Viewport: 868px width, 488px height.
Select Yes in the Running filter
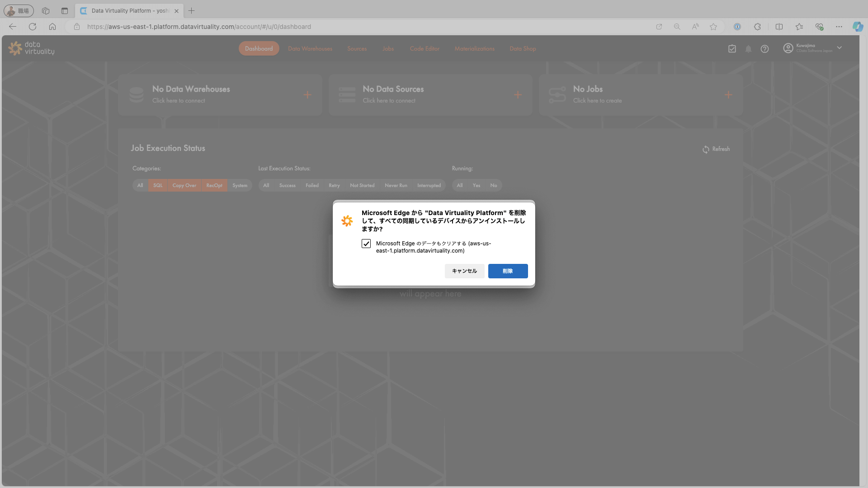pos(476,186)
